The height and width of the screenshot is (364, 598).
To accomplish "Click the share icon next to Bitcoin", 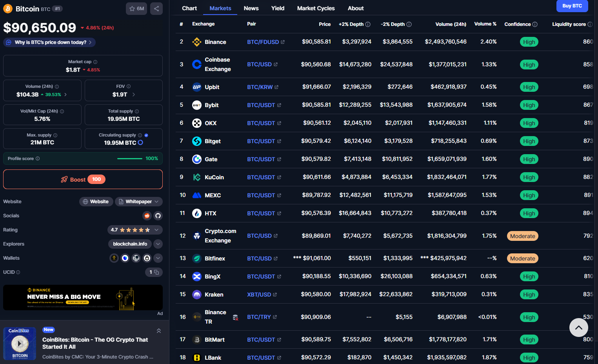I will [x=156, y=9].
